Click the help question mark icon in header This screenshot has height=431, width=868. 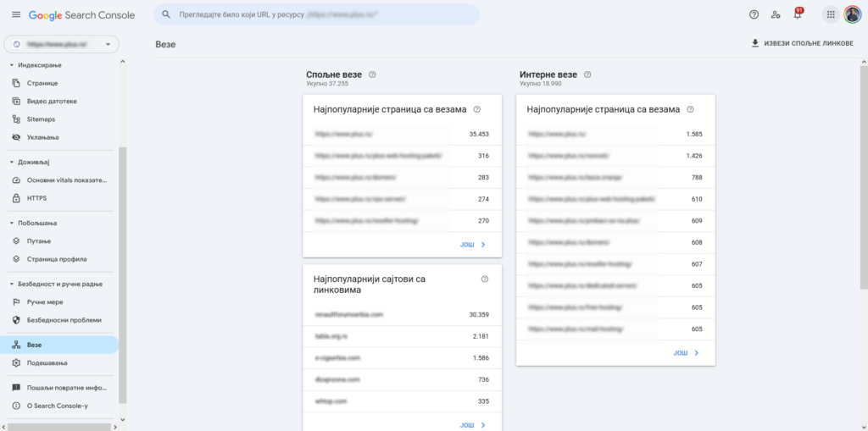754,14
